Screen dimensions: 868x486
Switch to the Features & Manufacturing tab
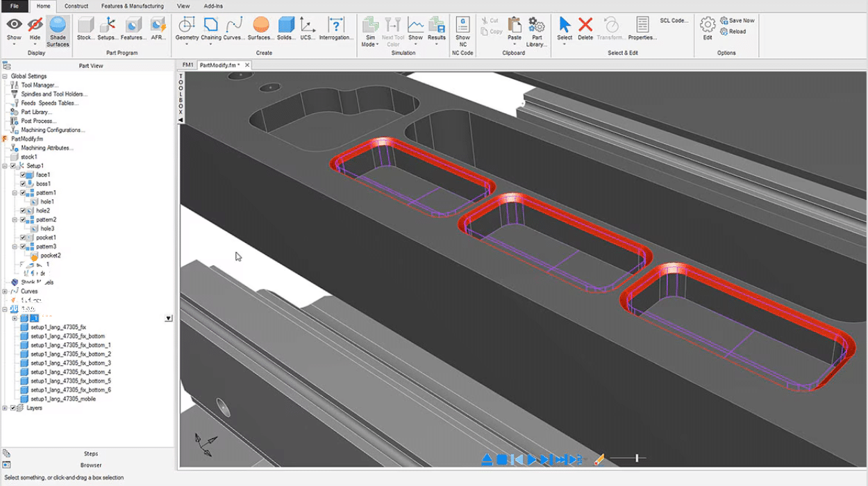132,6
